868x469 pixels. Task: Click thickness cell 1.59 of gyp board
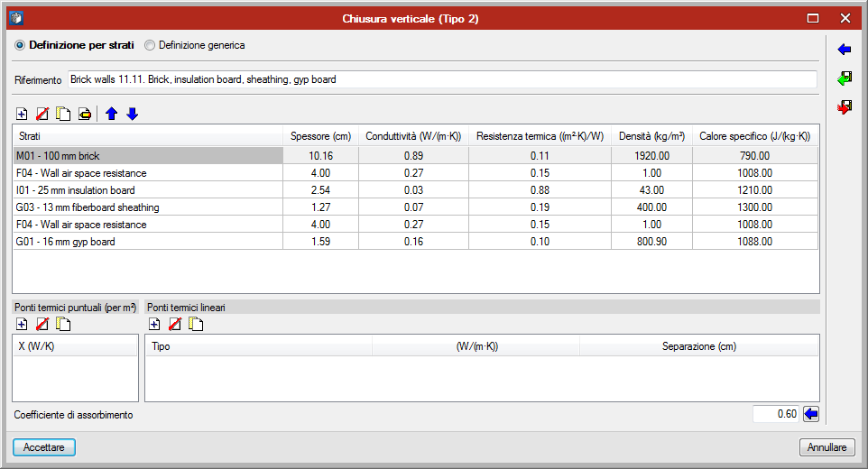[320, 242]
